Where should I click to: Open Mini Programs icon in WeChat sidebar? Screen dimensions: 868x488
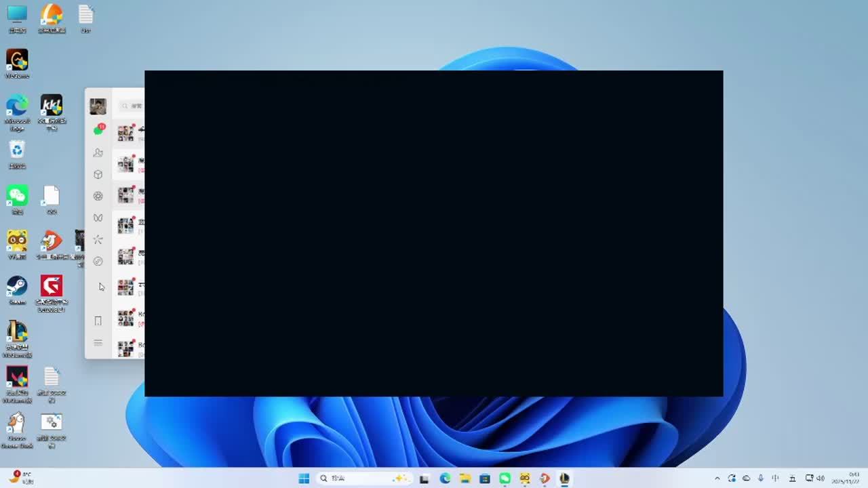pos(98,261)
